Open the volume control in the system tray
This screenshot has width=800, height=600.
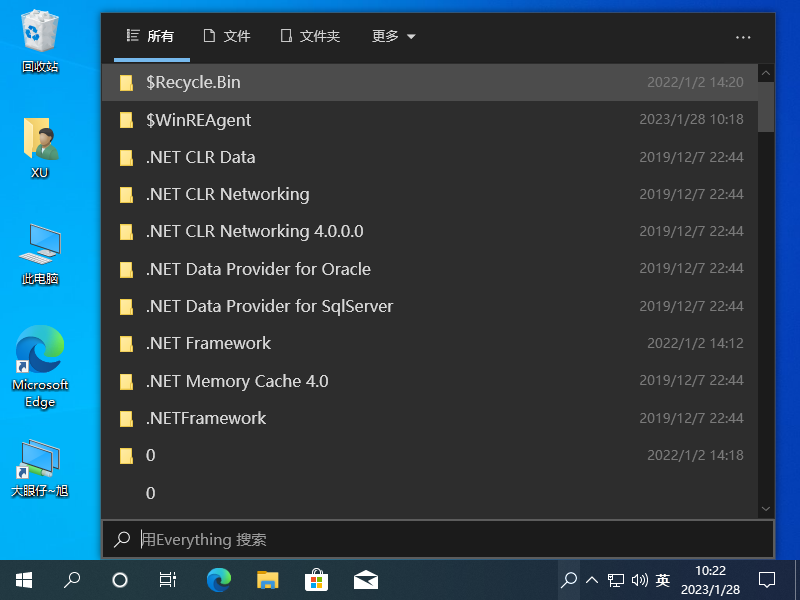[639, 580]
